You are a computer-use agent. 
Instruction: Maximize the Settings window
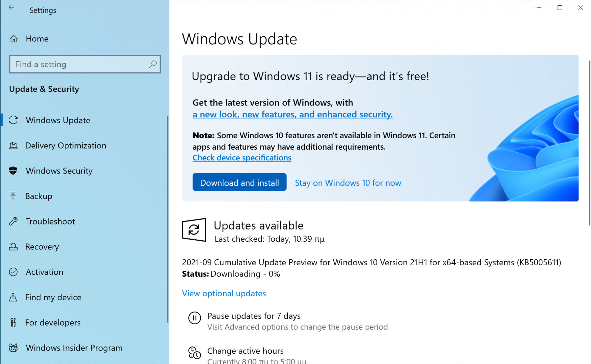[x=560, y=8]
